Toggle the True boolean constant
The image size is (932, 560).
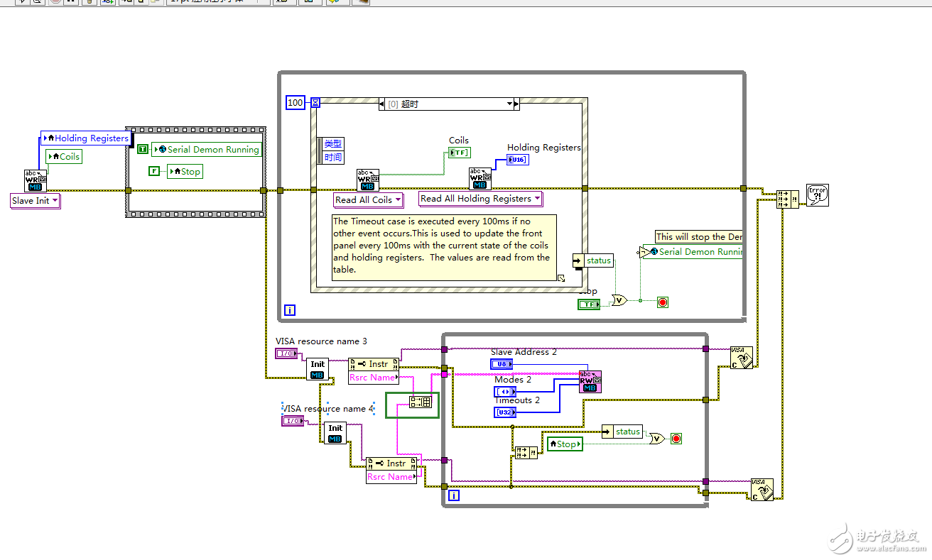pos(142,149)
